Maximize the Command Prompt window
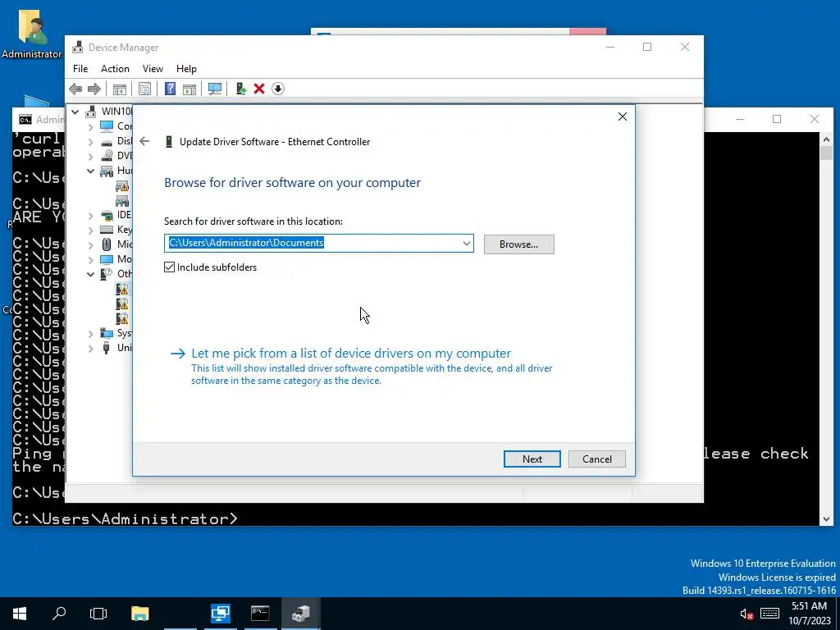This screenshot has height=630, width=840. 777,119
